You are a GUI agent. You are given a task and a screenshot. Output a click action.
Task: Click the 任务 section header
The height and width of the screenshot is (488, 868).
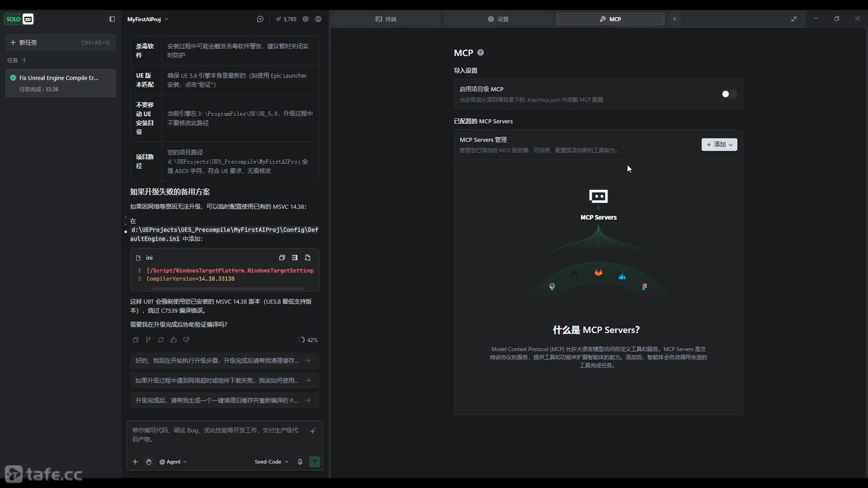(16, 60)
